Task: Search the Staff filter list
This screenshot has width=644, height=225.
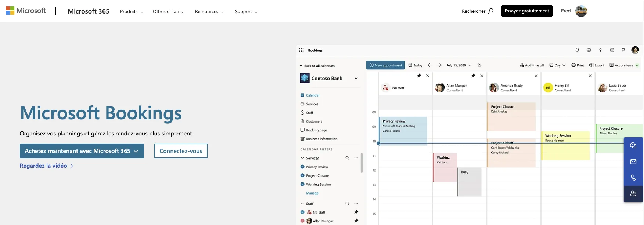Action: (347, 203)
